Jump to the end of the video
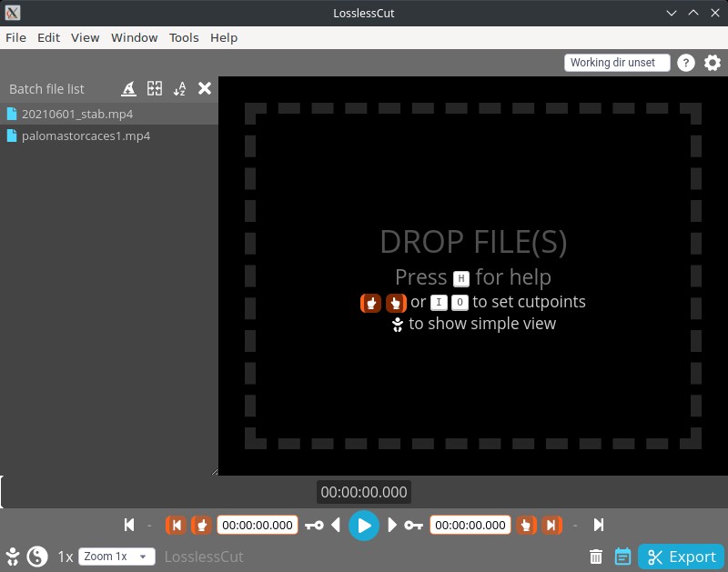The width and height of the screenshot is (728, 572). tap(599, 525)
